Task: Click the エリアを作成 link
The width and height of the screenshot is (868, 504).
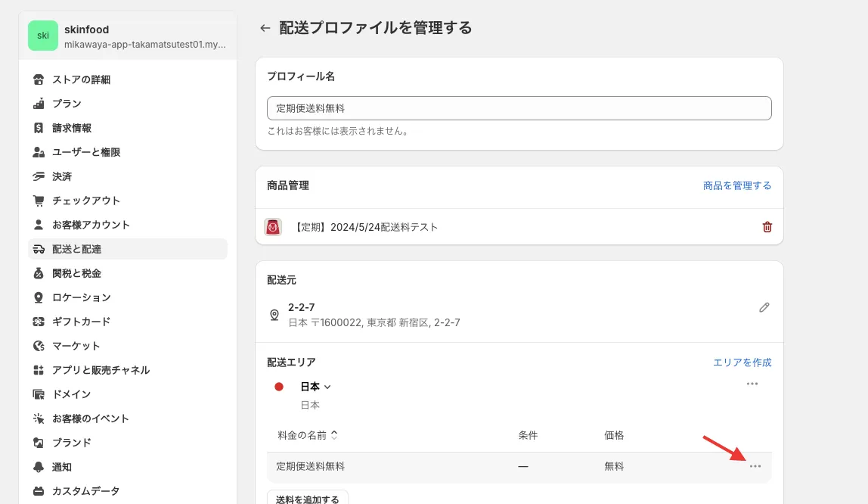Action: (742, 362)
